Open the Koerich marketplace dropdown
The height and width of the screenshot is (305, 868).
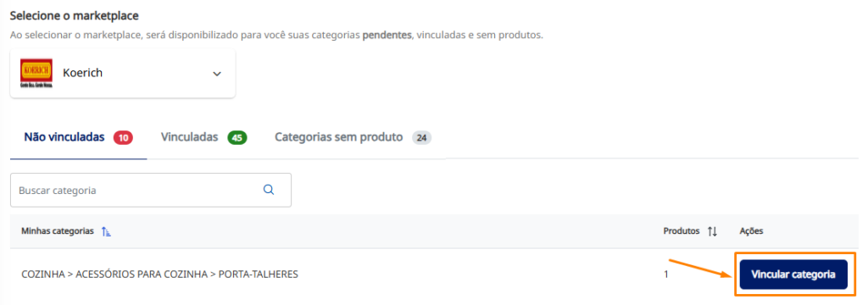click(x=123, y=74)
